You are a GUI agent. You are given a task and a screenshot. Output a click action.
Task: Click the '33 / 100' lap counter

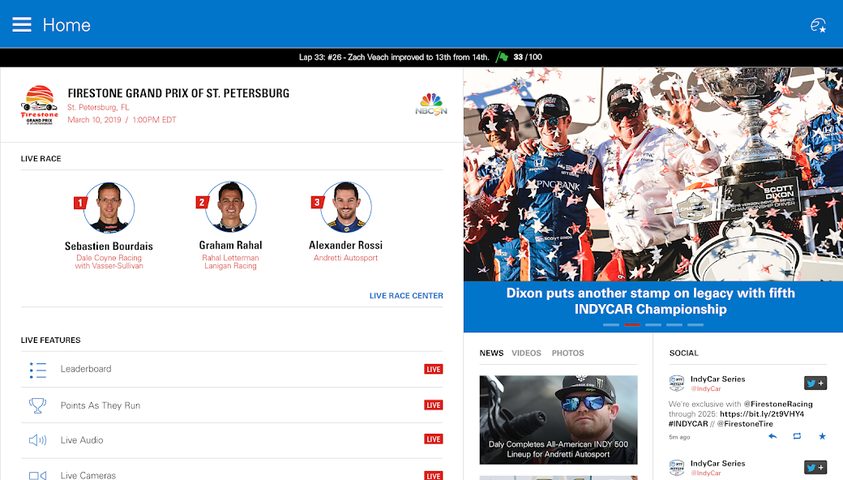pos(527,57)
